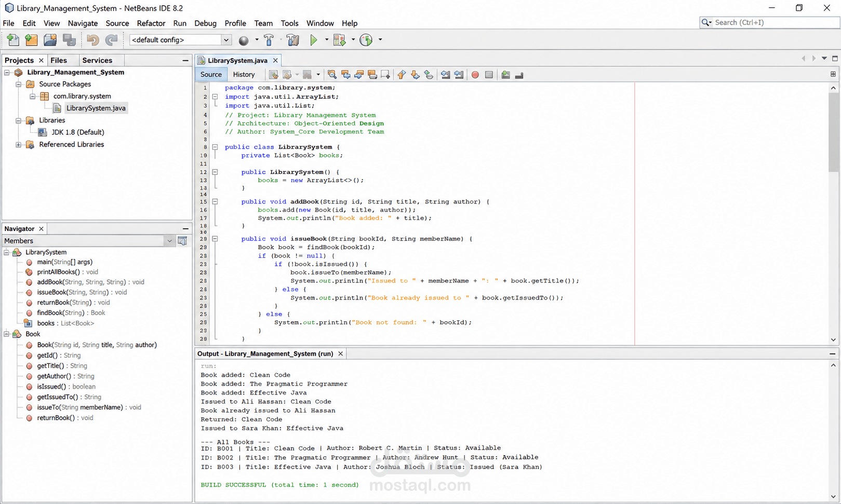Viewport: 841px width, 504px height.
Task: Click the Save All toolbar icon
Action: (69, 40)
